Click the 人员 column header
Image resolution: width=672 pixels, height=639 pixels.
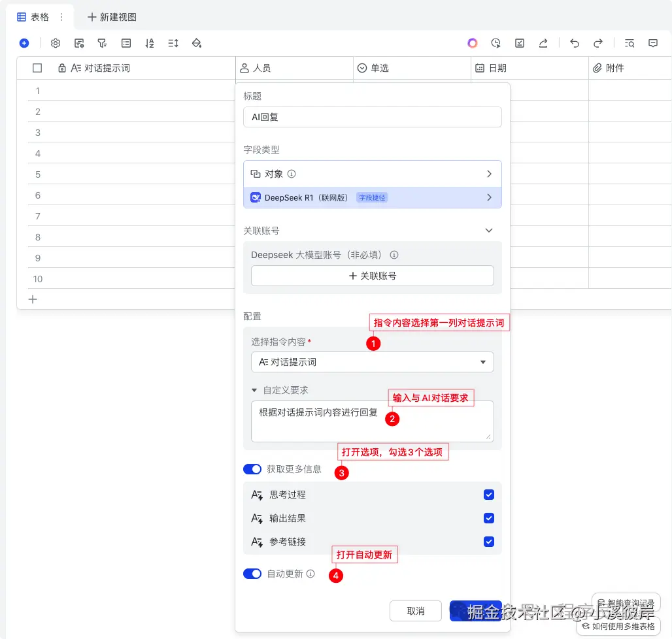(x=294, y=68)
